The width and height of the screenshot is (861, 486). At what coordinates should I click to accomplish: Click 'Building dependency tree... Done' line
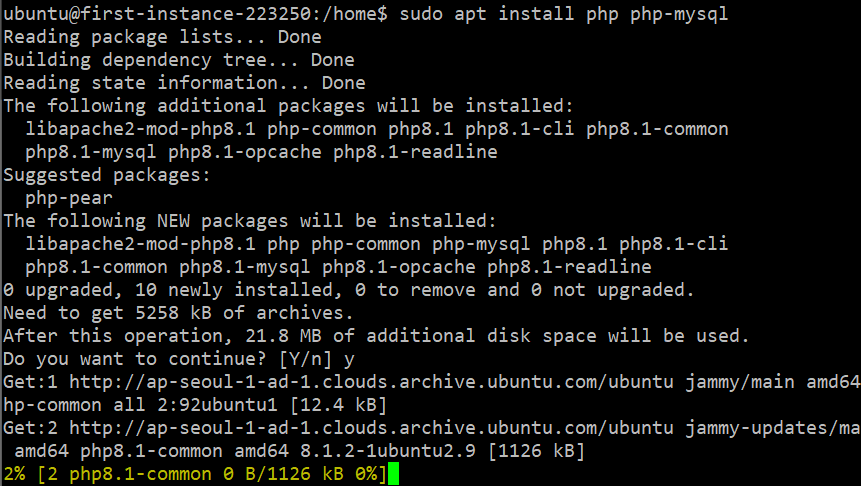[179, 60]
